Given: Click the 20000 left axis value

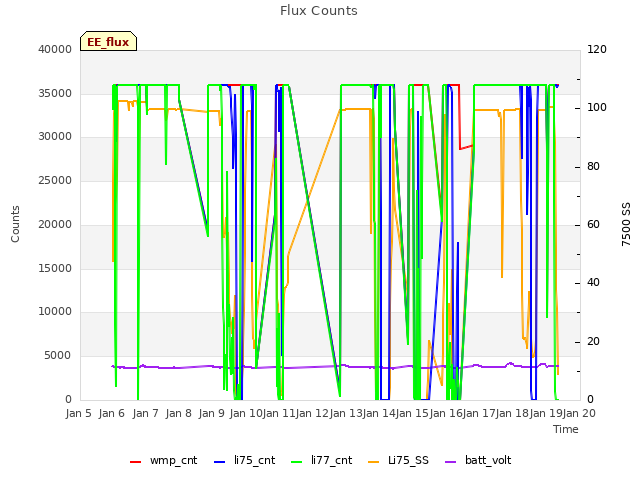Looking at the screenshot, I should click(x=55, y=224).
